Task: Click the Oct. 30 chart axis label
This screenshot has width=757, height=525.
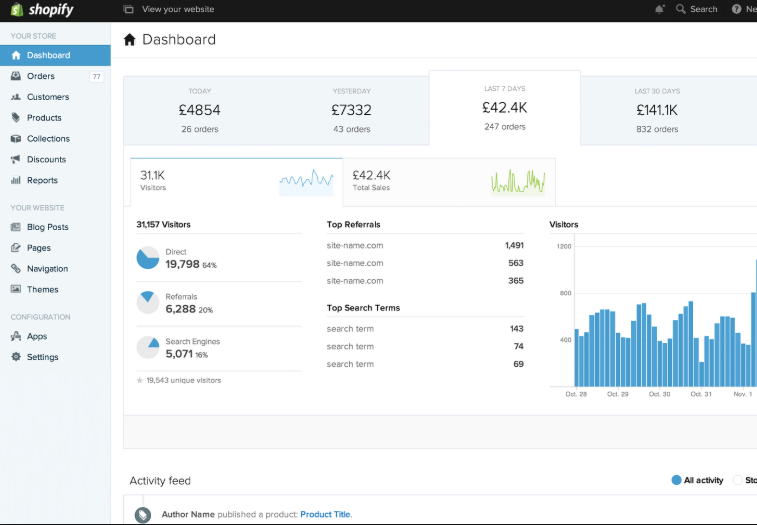Action: tap(659, 394)
